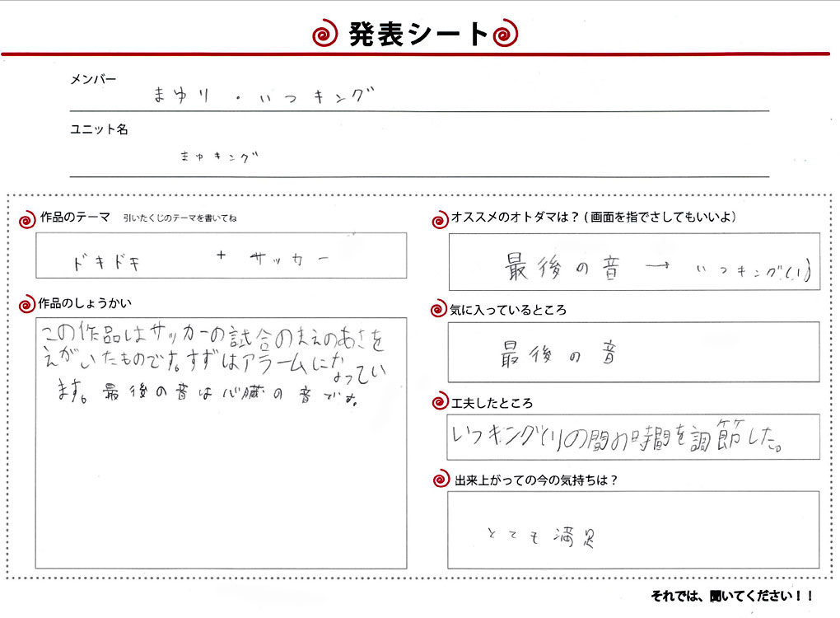Click the spiral icon beside 出来上がっての今の気持ちは？
840x618 pixels.
(440, 480)
